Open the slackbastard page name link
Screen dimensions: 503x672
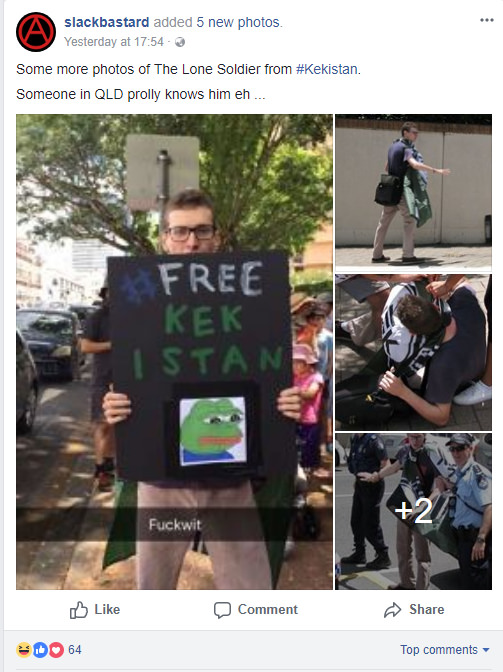(107, 22)
